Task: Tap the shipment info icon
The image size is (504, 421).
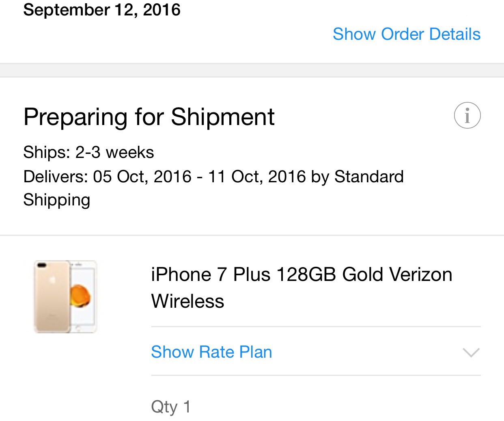Action: tap(467, 115)
